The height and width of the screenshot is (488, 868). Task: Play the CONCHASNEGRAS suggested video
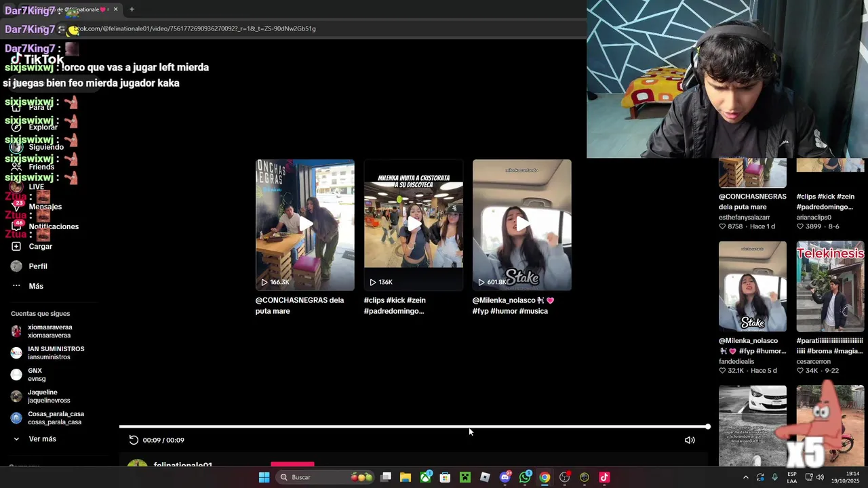pyautogui.click(x=305, y=225)
